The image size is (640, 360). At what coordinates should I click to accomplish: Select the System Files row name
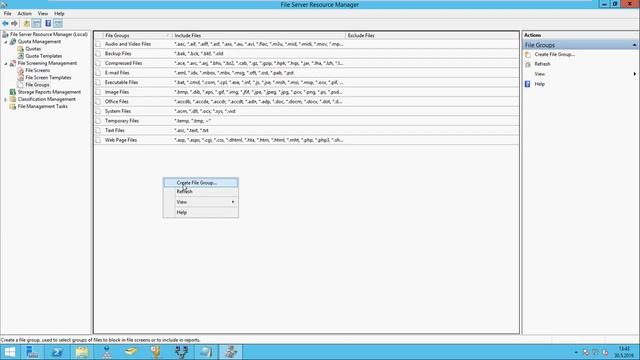coord(118,111)
